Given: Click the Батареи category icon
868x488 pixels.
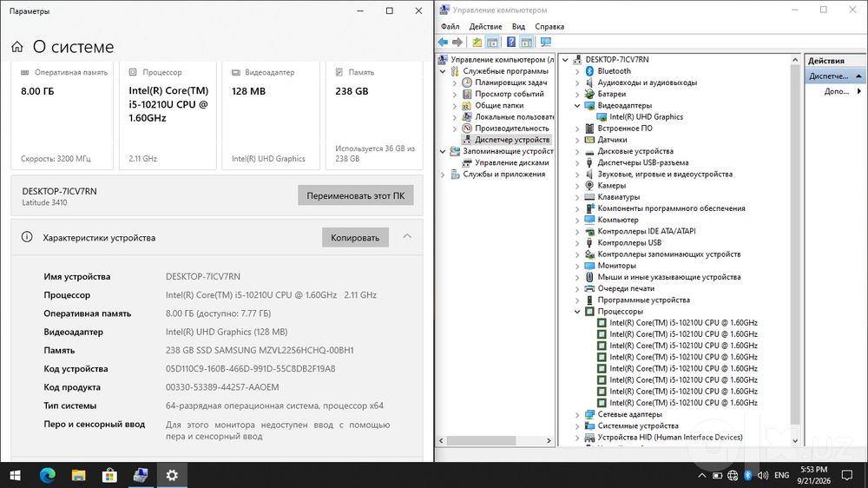Looking at the screenshot, I should point(589,94).
